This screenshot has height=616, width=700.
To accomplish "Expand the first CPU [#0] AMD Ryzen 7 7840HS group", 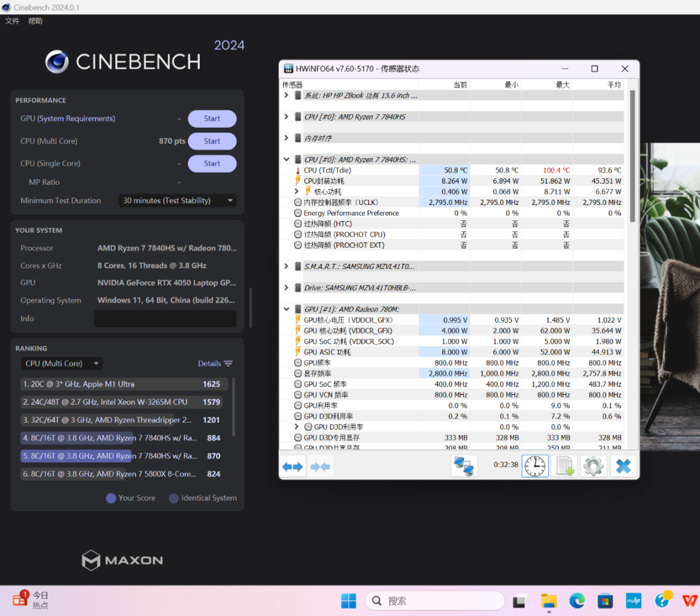I will point(286,117).
